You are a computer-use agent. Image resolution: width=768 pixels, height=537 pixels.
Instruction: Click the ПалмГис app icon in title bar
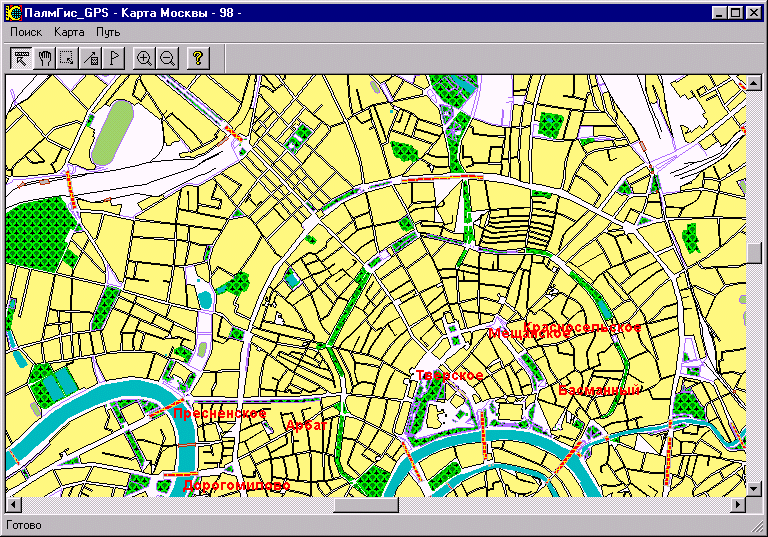pos(14,13)
